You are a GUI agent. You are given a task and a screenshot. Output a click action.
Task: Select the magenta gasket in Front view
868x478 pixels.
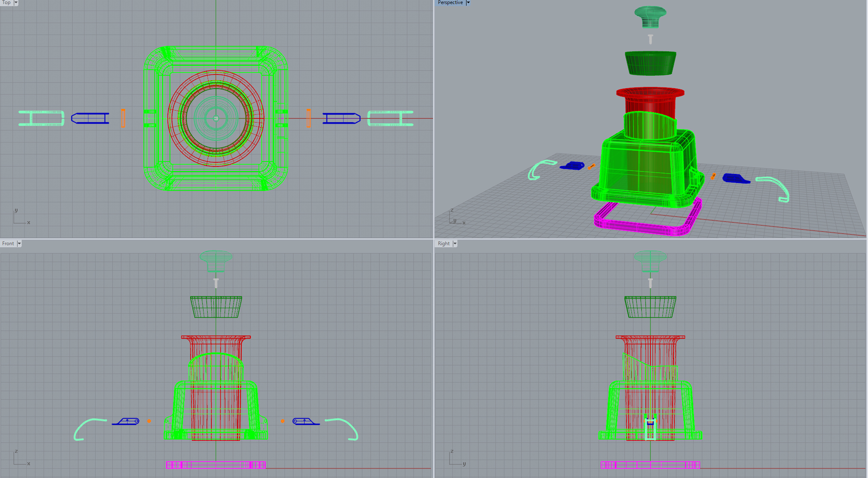(x=216, y=465)
